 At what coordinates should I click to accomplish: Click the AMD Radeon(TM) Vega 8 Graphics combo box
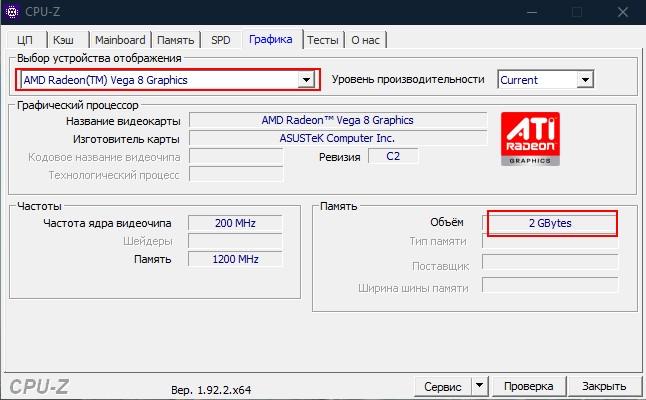[x=168, y=80]
